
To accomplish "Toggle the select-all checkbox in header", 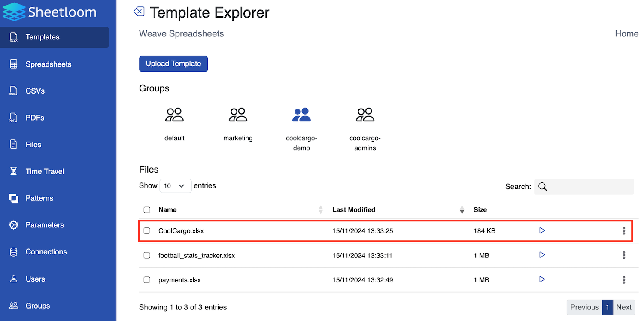I will coord(147,210).
